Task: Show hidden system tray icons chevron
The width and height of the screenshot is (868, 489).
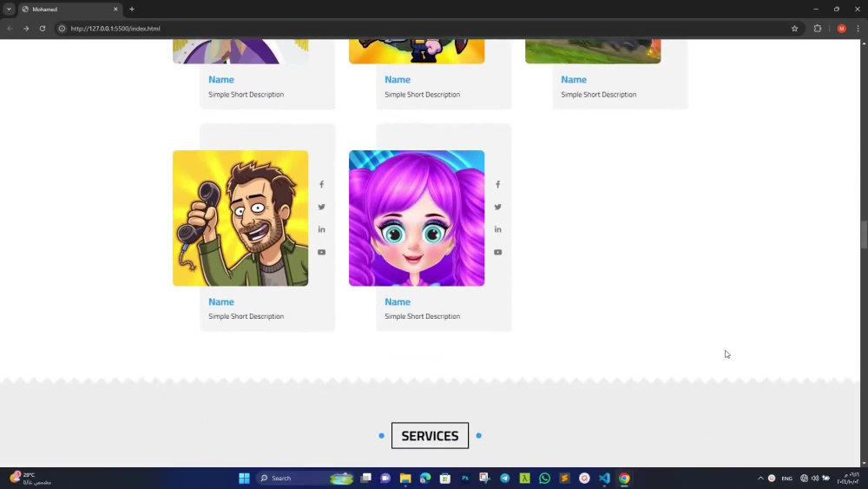Action: (x=760, y=478)
